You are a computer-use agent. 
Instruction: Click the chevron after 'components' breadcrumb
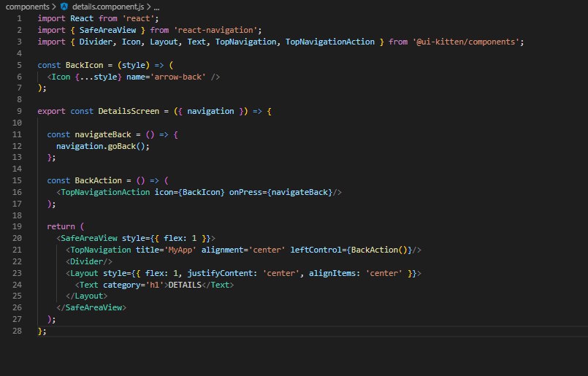(54, 7)
